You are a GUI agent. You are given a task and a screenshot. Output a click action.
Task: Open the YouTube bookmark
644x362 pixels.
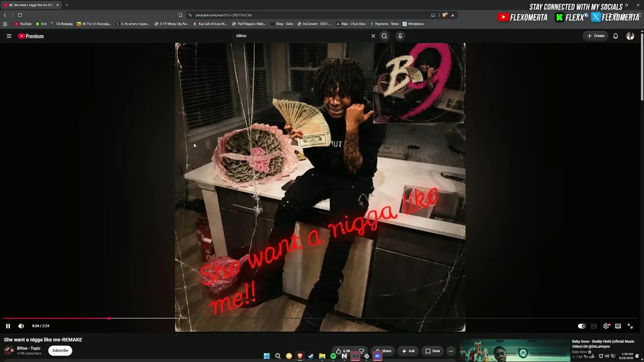[x=23, y=24]
